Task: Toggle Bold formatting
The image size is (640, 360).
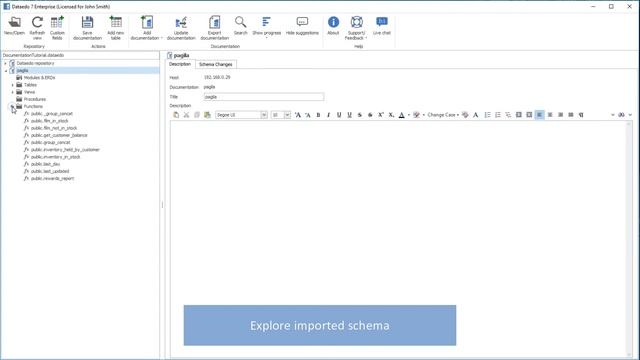Action: click(318, 115)
